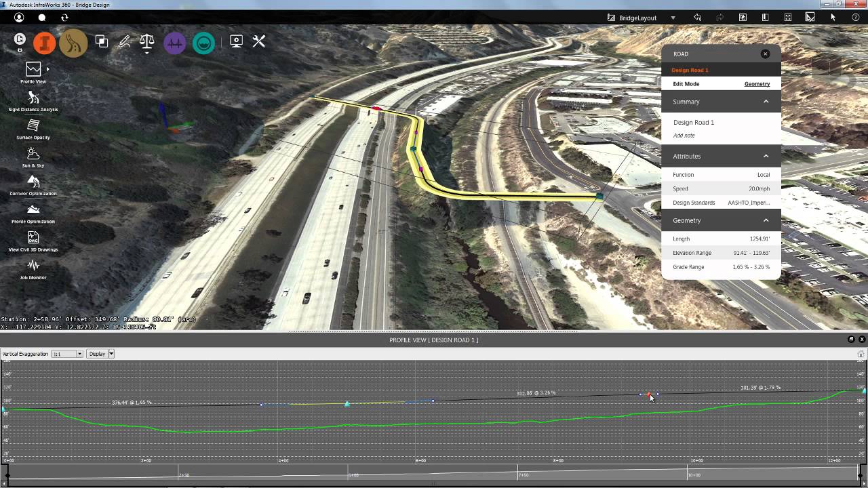Click the 301.39' @ 1.79% grade label
The width and height of the screenshot is (868, 488).
760,388
